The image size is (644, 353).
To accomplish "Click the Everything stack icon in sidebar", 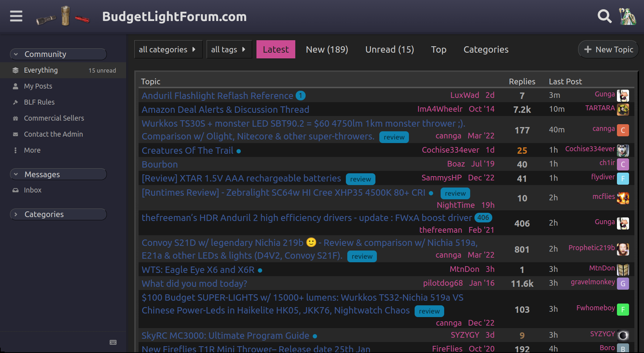I will tap(15, 70).
